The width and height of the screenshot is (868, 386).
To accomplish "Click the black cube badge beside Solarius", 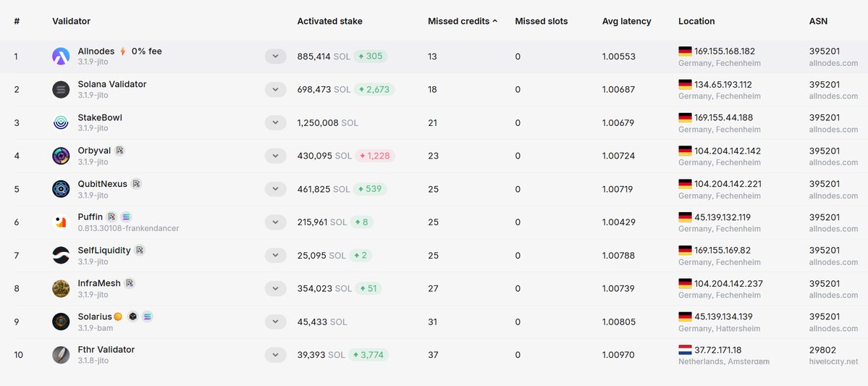I will 132,316.
